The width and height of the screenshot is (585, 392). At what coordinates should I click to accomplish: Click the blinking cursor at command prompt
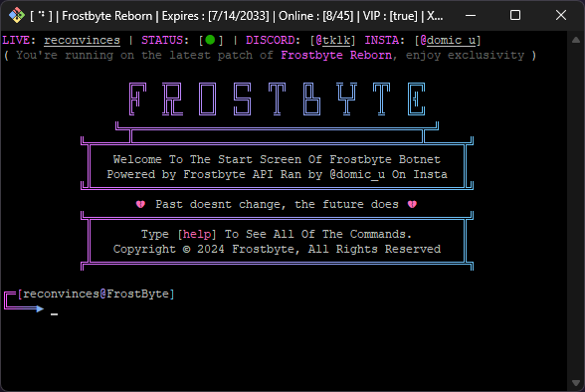tap(55, 314)
